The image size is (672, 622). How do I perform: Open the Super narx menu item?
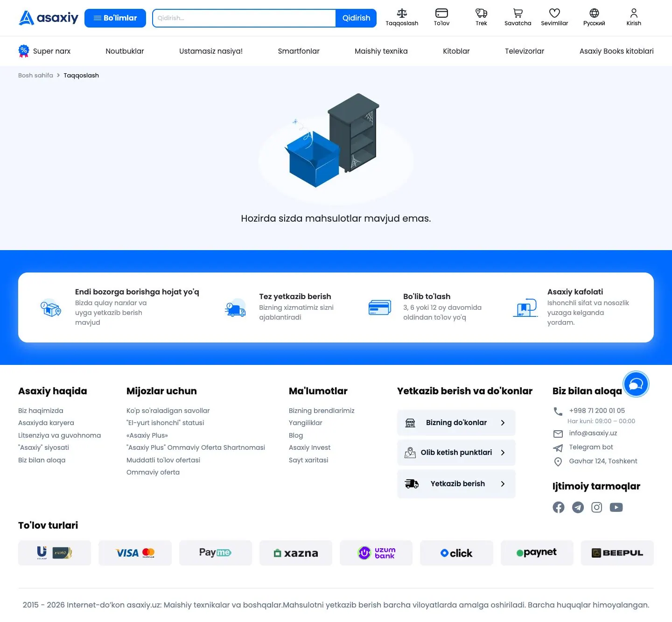[44, 51]
